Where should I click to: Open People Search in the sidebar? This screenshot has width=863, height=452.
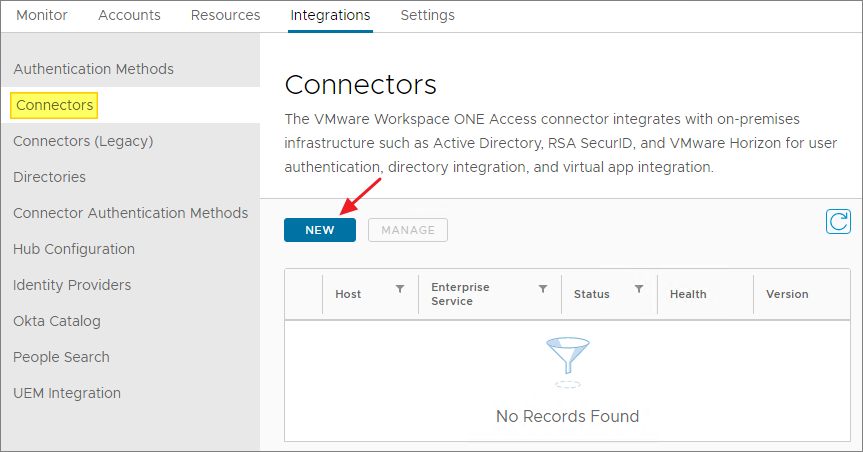(x=61, y=357)
